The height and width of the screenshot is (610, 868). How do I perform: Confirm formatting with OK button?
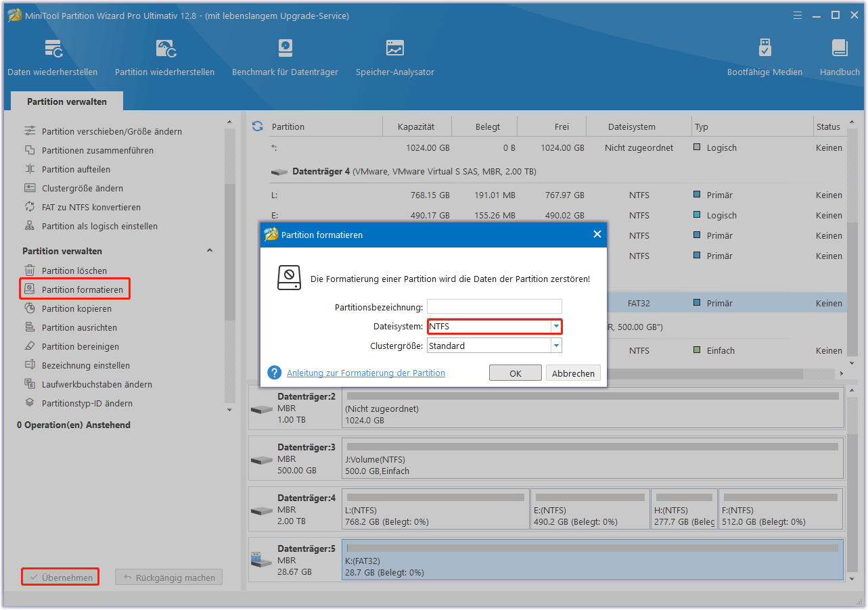tap(516, 373)
